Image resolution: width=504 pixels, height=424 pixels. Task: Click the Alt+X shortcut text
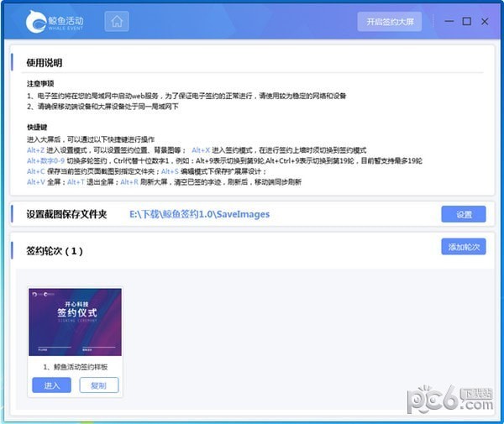(201, 150)
